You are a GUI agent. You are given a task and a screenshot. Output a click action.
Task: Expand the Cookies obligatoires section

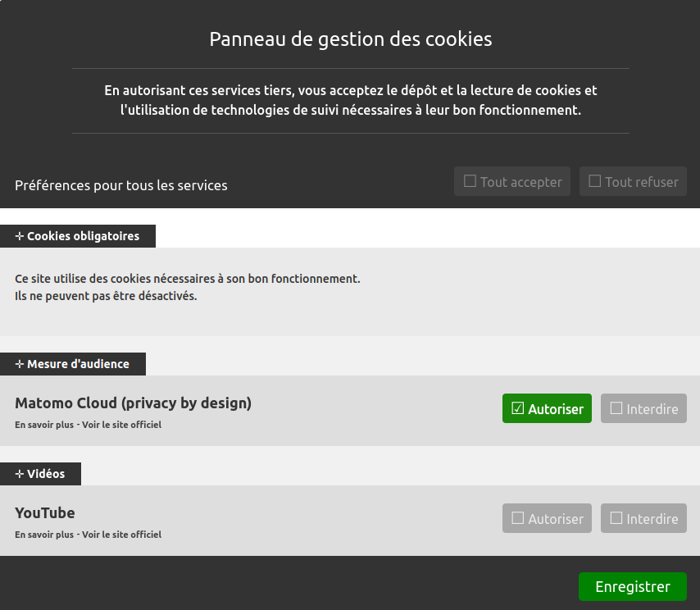point(78,236)
